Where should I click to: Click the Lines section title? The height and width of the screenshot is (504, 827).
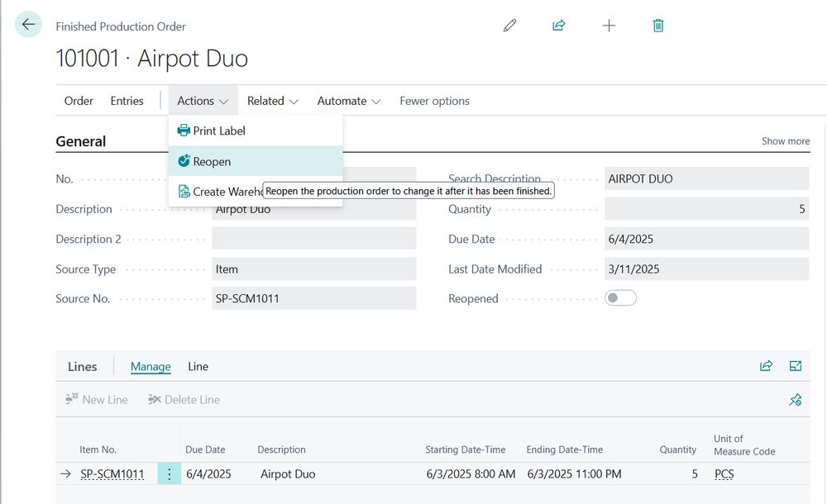[82, 366]
